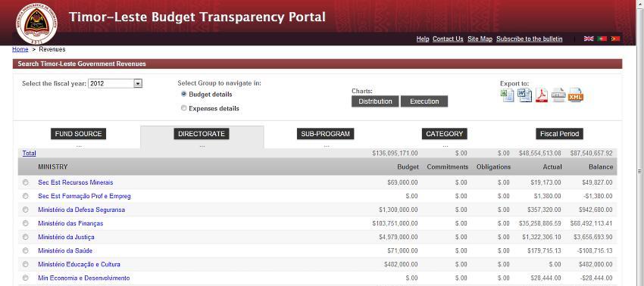Show the Distribution chart
Image resolution: width=644 pixels, height=286 pixels.
375,101
